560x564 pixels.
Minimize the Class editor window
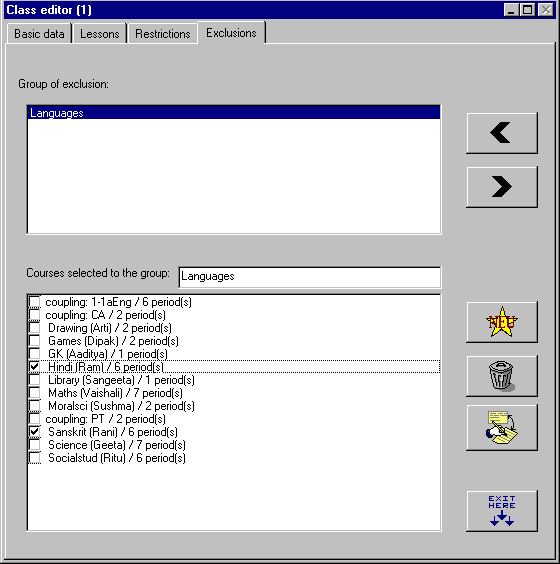click(511, 10)
